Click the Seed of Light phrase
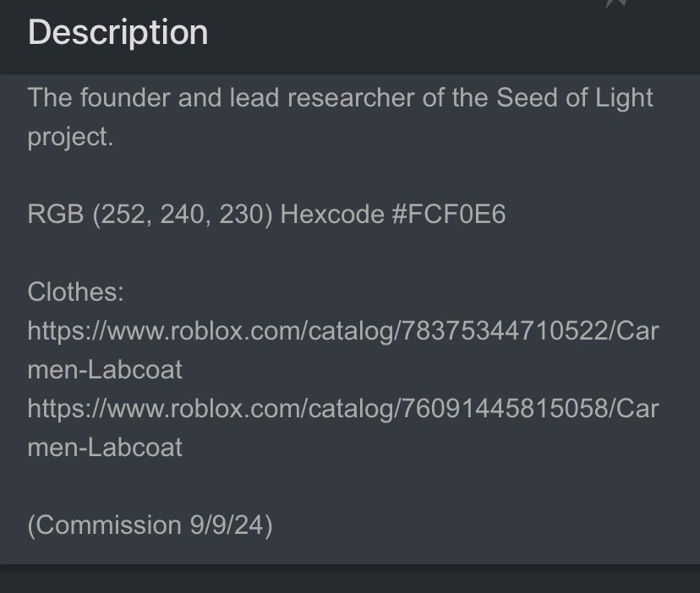The width and height of the screenshot is (700, 593). 575,98
